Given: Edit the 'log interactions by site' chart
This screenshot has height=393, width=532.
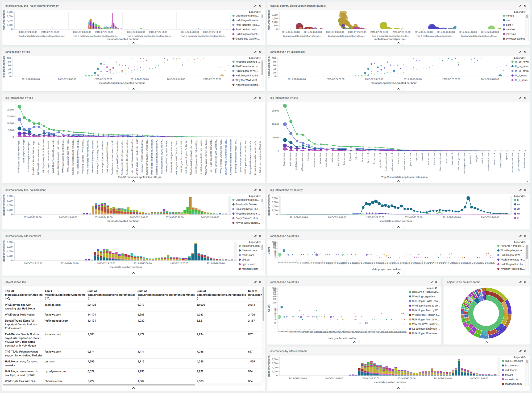Looking at the screenshot, I should click(x=520, y=98).
